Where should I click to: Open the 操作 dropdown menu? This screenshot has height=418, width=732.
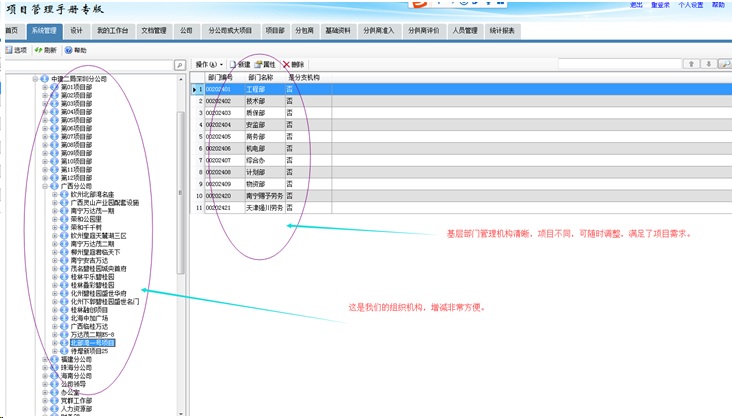[x=209, y=64]
